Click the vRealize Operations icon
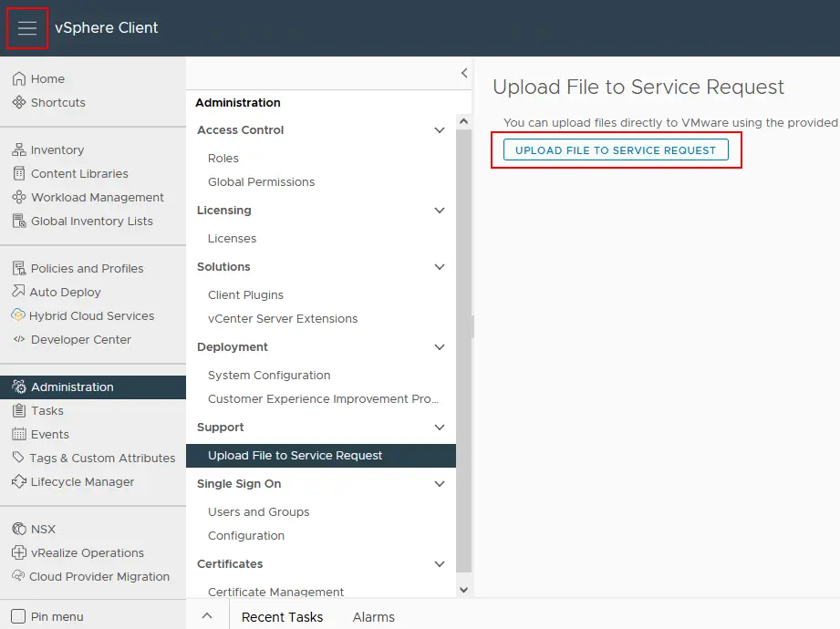Image resolution: width=840 pixels, height=629 pixels. 19,552
